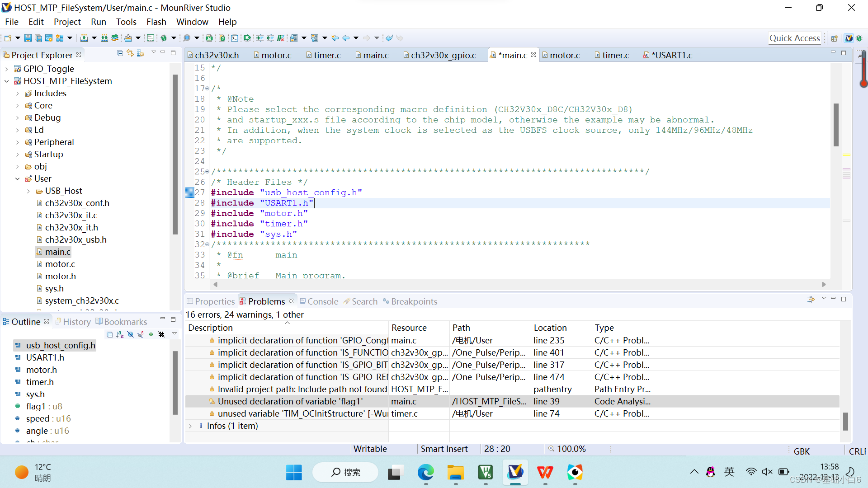Click the New file toolbar icon

click(8, 38)
